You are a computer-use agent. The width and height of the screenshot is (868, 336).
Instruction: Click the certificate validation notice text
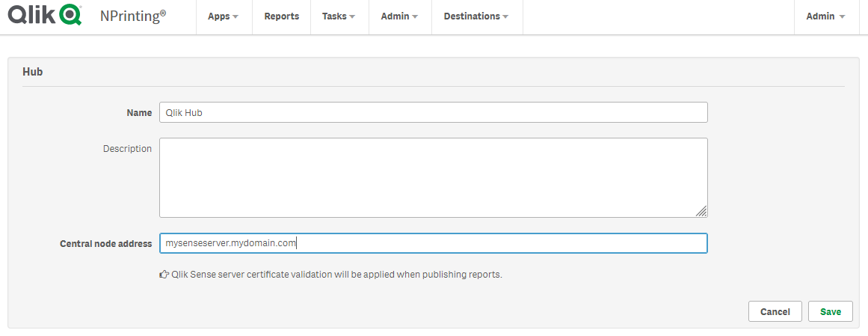(336, 275)
